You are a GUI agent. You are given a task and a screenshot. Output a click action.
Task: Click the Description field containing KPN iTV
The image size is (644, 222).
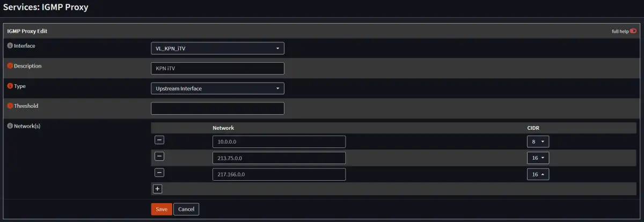(217, 69)
